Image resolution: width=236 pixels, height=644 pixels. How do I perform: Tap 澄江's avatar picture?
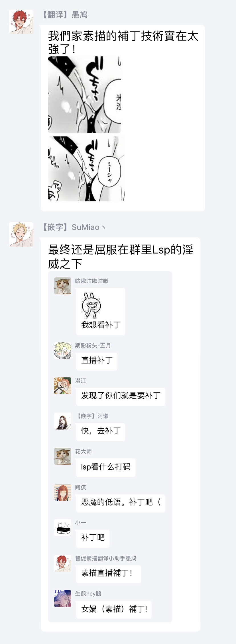coord(63,386)
